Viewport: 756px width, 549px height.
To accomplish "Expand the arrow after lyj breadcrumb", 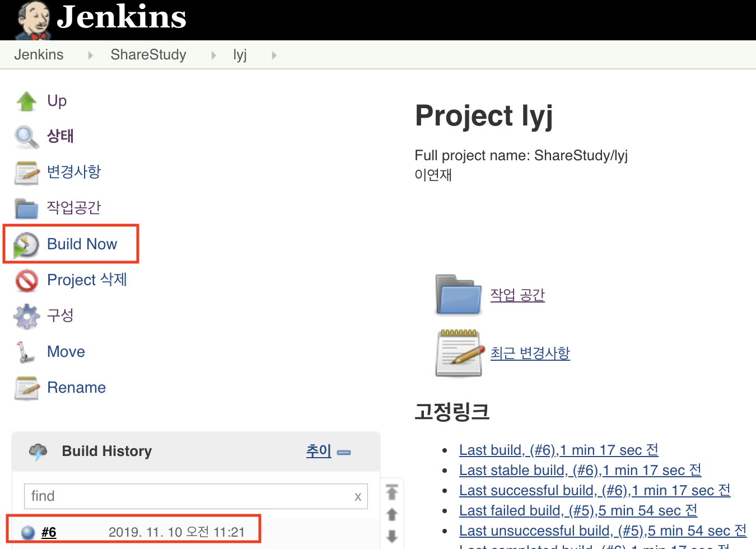I will click(x=274, y=55).
